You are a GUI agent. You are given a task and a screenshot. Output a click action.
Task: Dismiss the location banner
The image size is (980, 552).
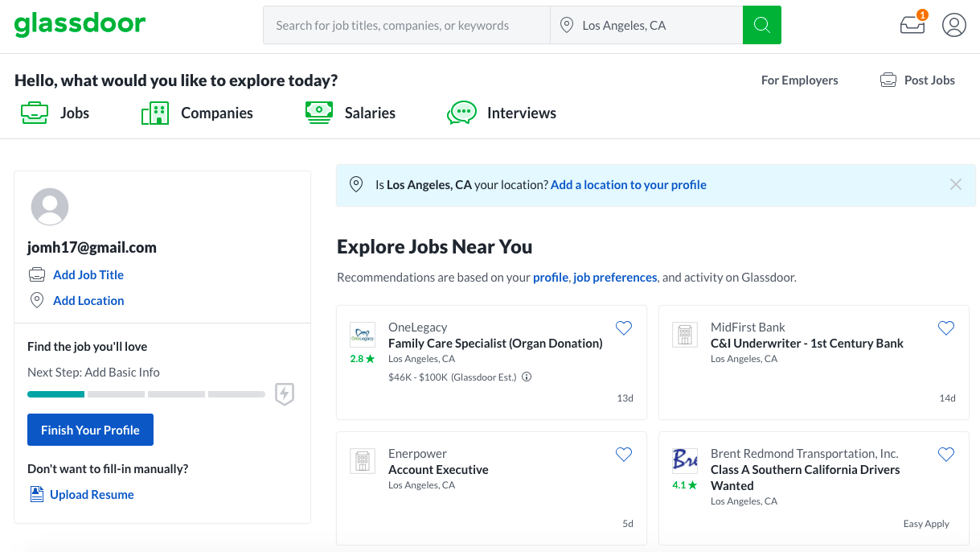[955, 184]
